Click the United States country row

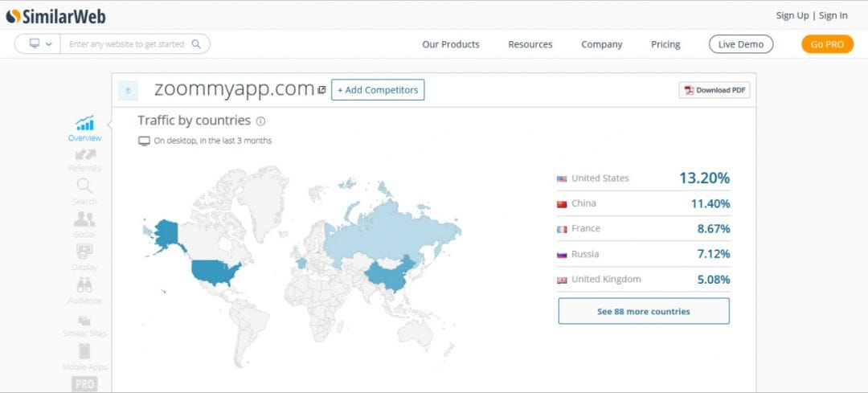(x=643, y=178)
